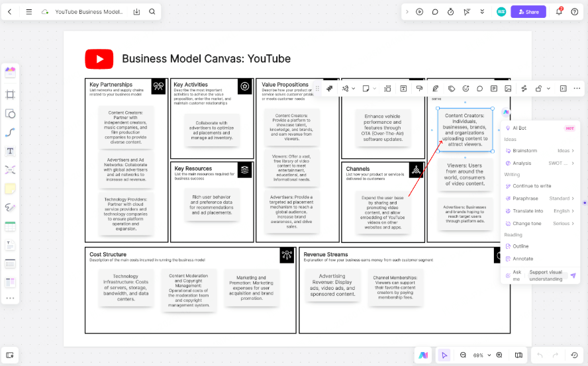Select the Text tool

(x=10, y=151)
